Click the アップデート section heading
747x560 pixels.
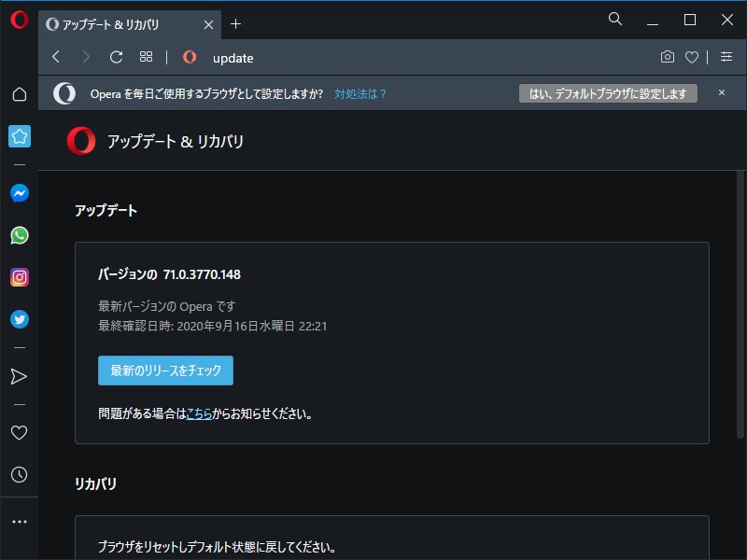coord(106,211)
